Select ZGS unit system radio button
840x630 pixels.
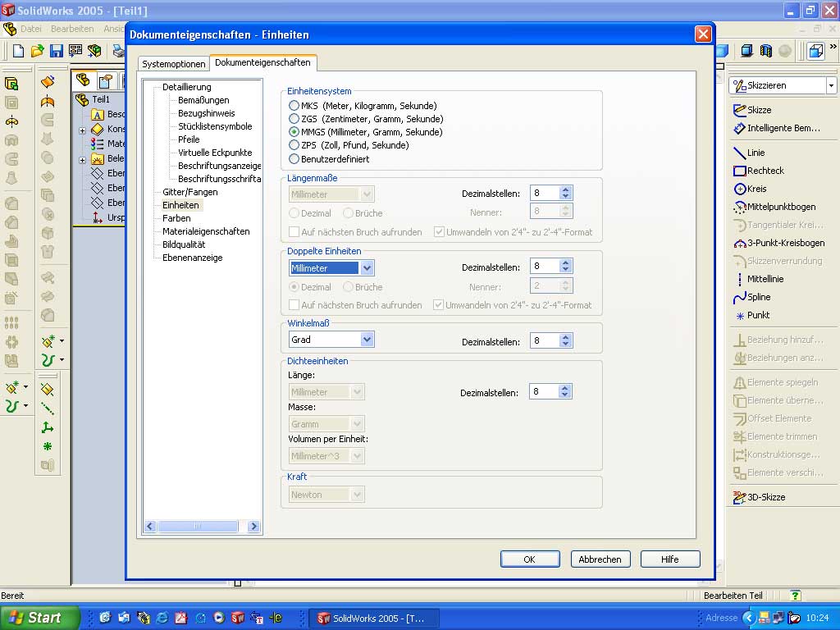click(294, 118)
